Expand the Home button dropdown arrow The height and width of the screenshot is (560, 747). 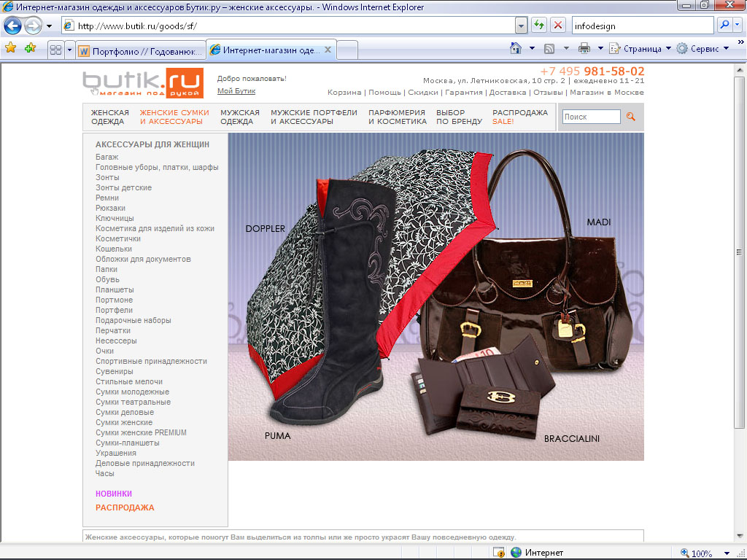click(x=532, y=49)
